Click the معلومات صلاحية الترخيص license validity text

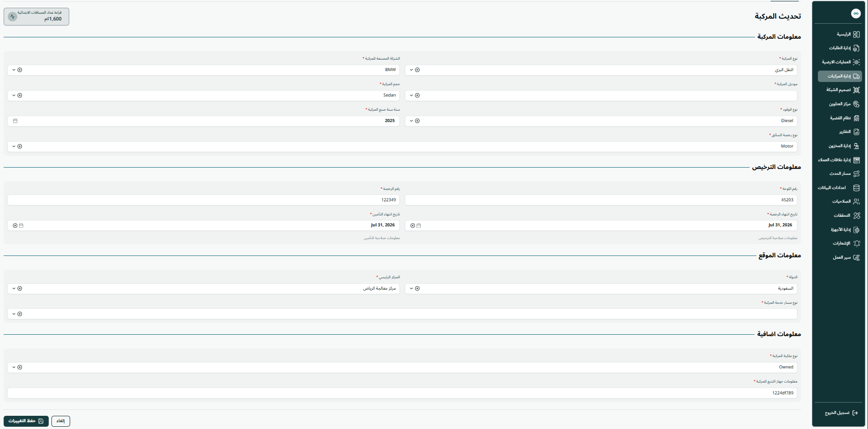778,238
